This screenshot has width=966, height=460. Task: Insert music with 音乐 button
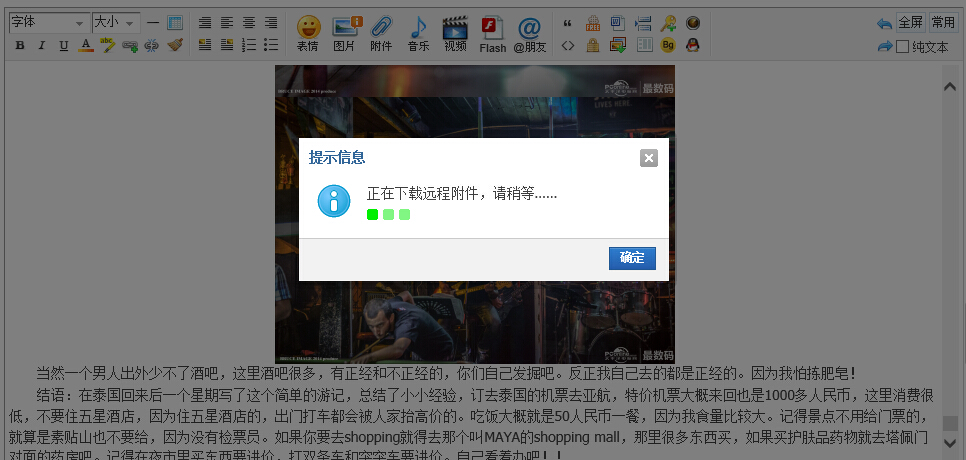(x=418, y=34)
